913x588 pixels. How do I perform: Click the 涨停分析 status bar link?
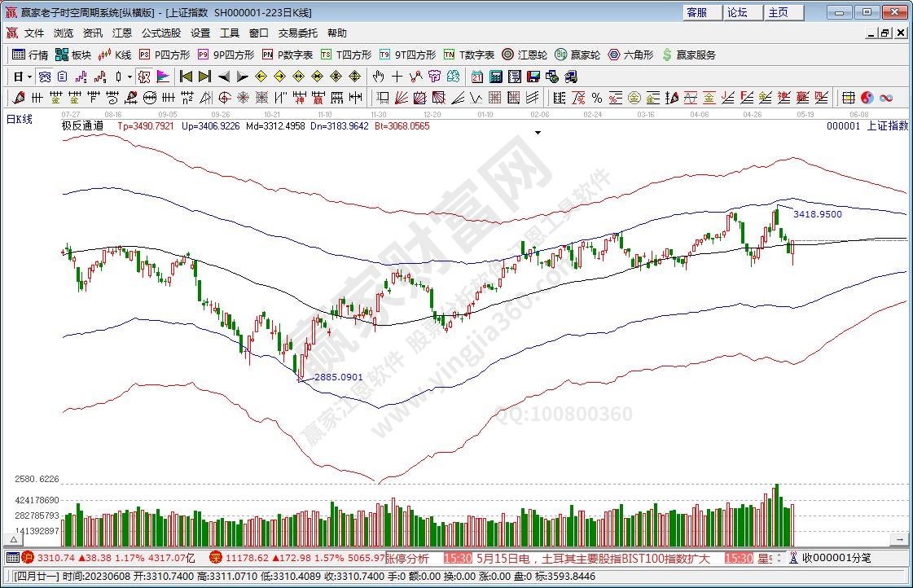coord(407,558)
